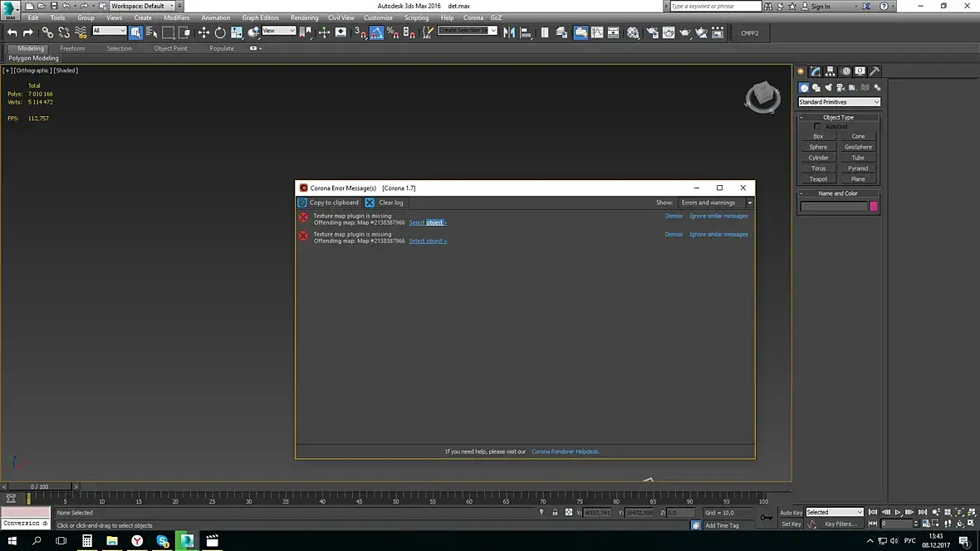The width and height of the screenshot is (980, 551).
Task: Switch to the Object Paint ribbon tab
Action: click(x=170, y=48)
